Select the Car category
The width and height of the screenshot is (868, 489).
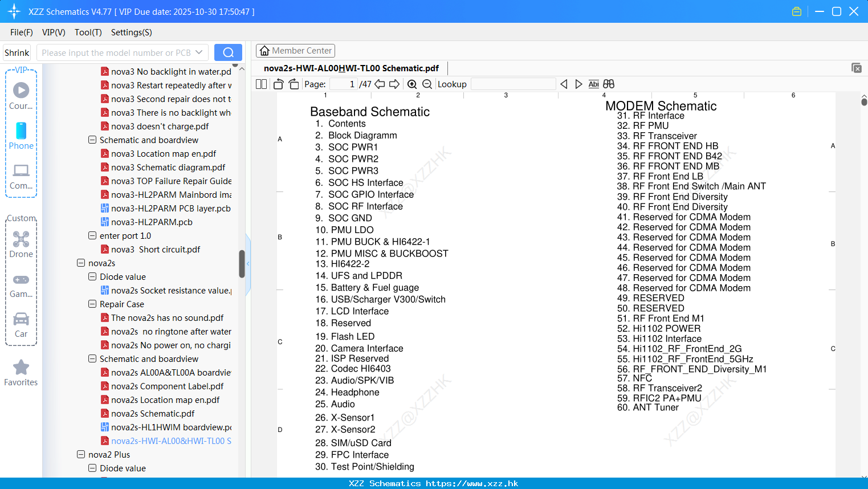pos(21,325)
